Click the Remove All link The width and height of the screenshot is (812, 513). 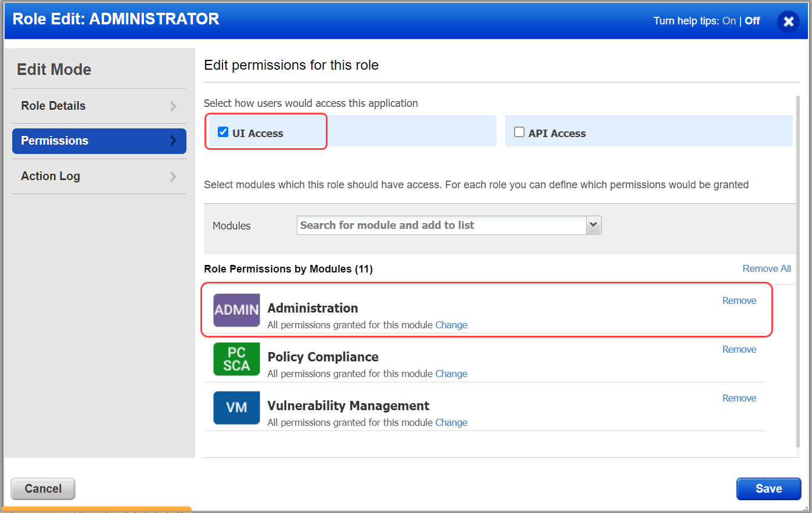[767, 268]
